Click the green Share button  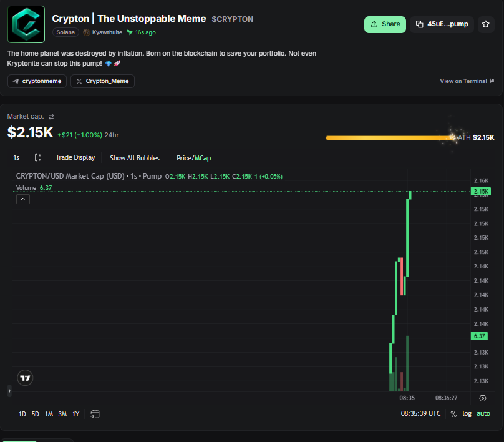(385, 24)
